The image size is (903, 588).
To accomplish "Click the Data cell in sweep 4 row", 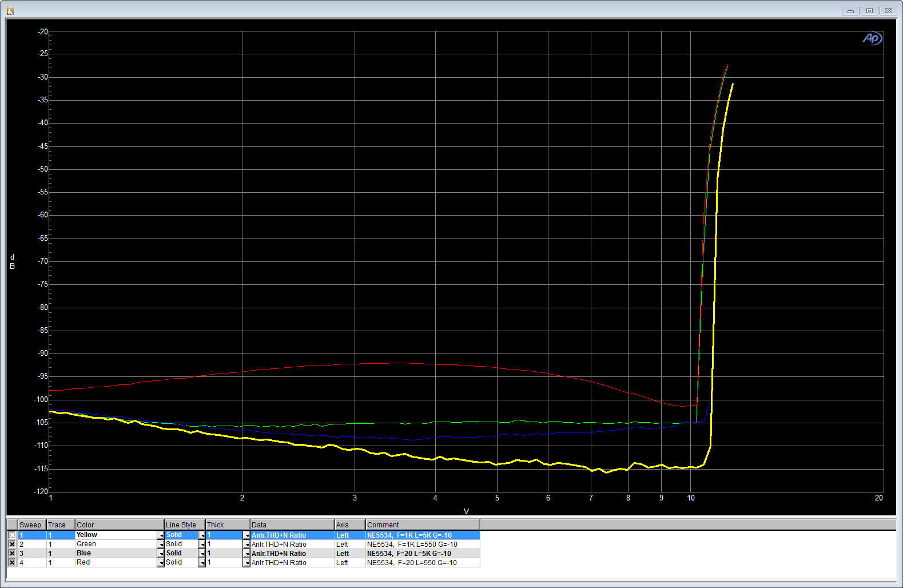I will 292,563.
